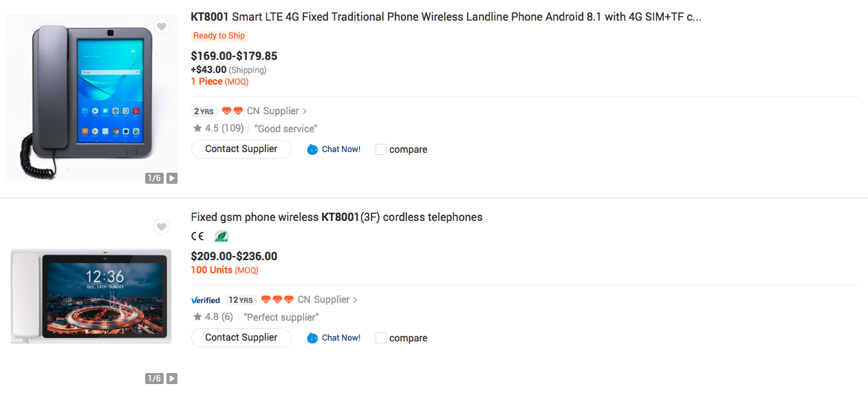The height and width of the screenshot is (393, 868).
Task: Open the gray desk phone product thumbnail
Action: pos(91,96)
